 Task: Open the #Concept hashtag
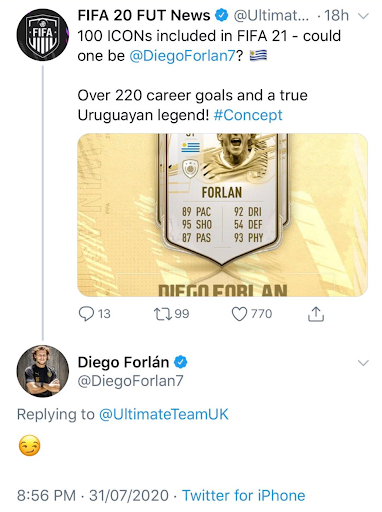click(x=248, y=115)
